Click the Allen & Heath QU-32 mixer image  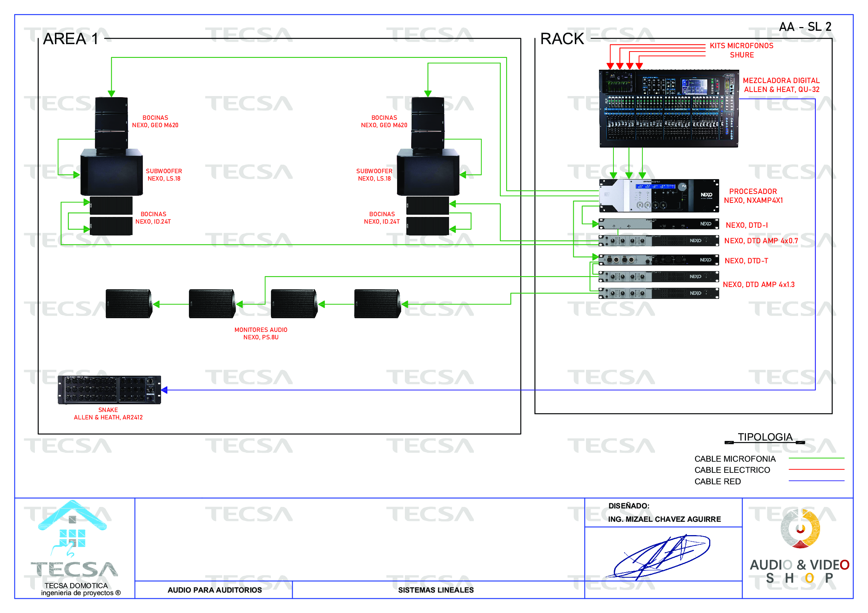coord(669,108)
